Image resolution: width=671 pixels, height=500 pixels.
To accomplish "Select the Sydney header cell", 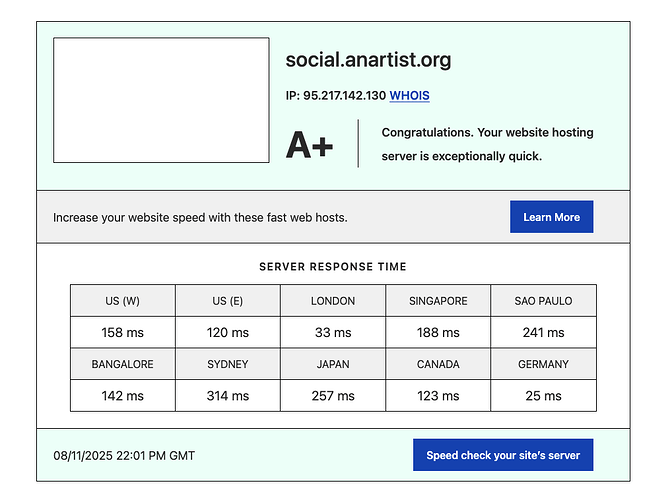I will 228,364.
